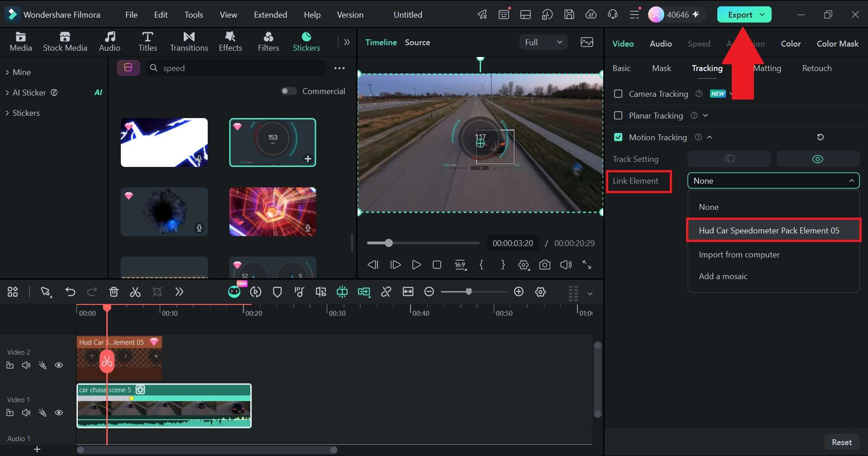868x456 pixels.
Task: Switch to the Color tab
Action: coord(791,44)
